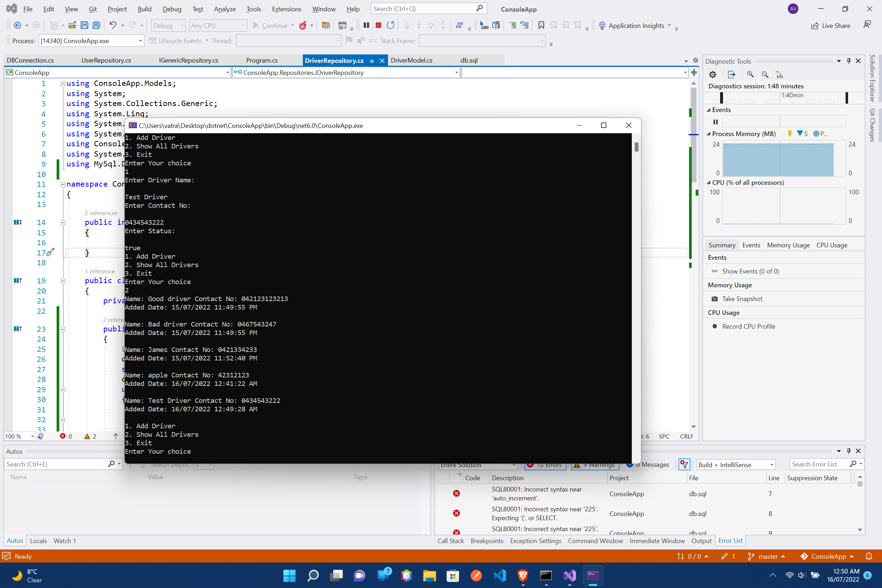The image size is (882, 588).
Task: Toggle the 9 Warnings filter
Action: [x=594, y=464]
